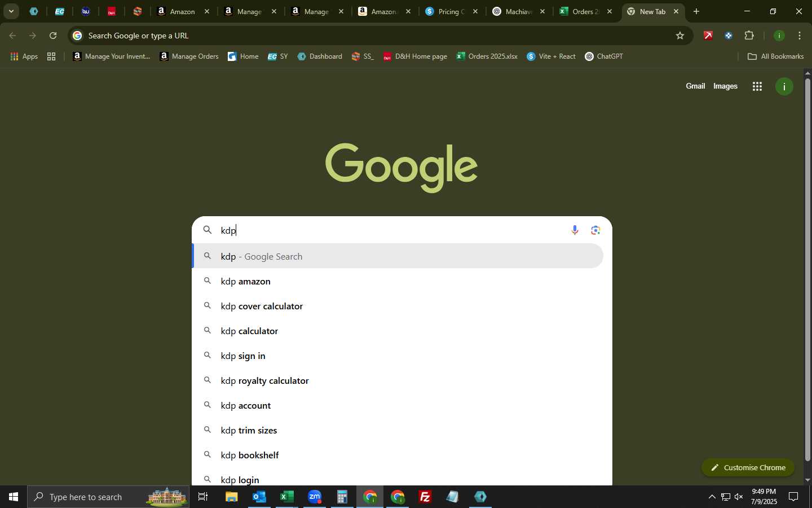
Task: Open Task View in the taskbar
Action: 203,497
